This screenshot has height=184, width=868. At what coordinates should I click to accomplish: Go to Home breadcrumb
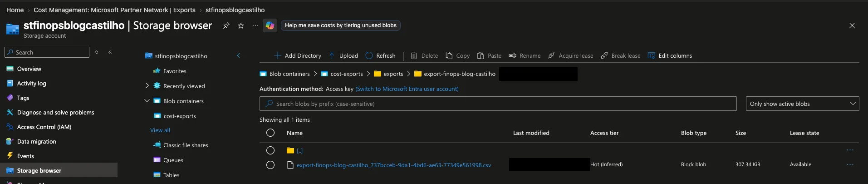pyautogui.click(x=15, y=10)
